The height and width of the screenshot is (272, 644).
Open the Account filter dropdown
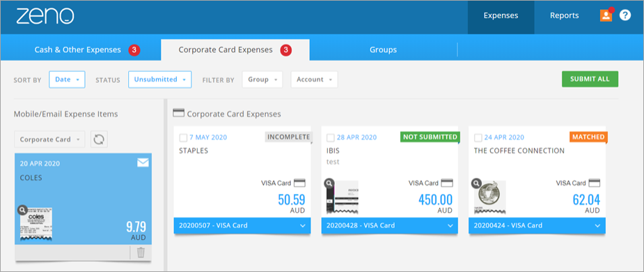click(x=314, y=80)
